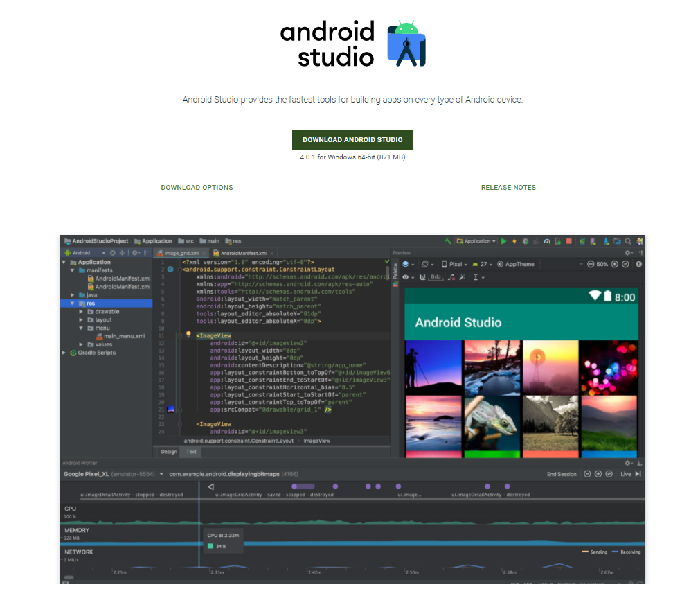Click the src breadcrumb folder
This screenshot has height=598, width=700.
(x=186, y=241)
